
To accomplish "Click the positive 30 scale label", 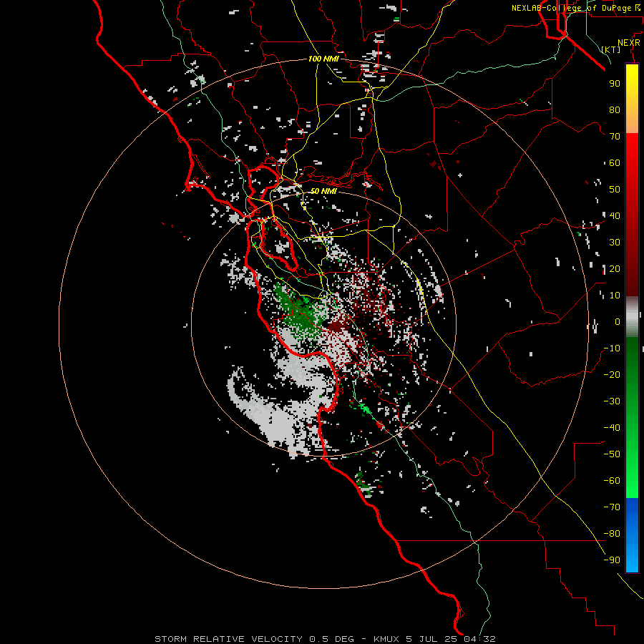I will tap(615, 243).
